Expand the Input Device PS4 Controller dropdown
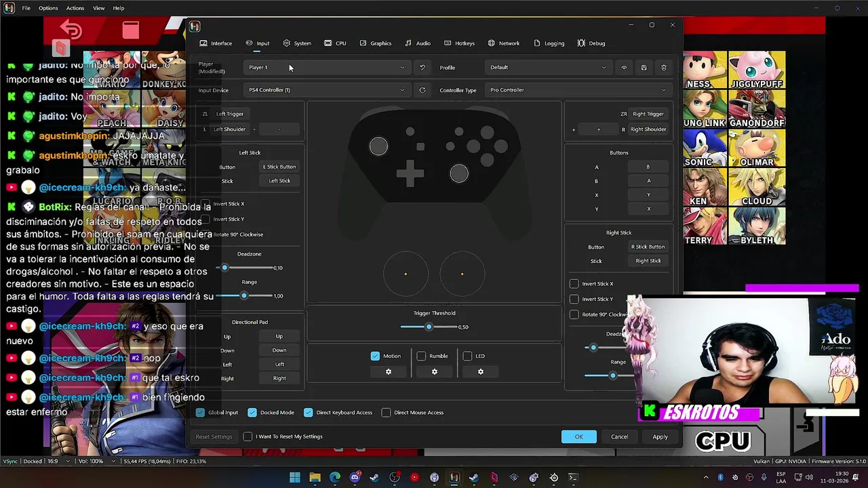Image resolution: width=868 pixels, height=488 pixels. [327, 90]
